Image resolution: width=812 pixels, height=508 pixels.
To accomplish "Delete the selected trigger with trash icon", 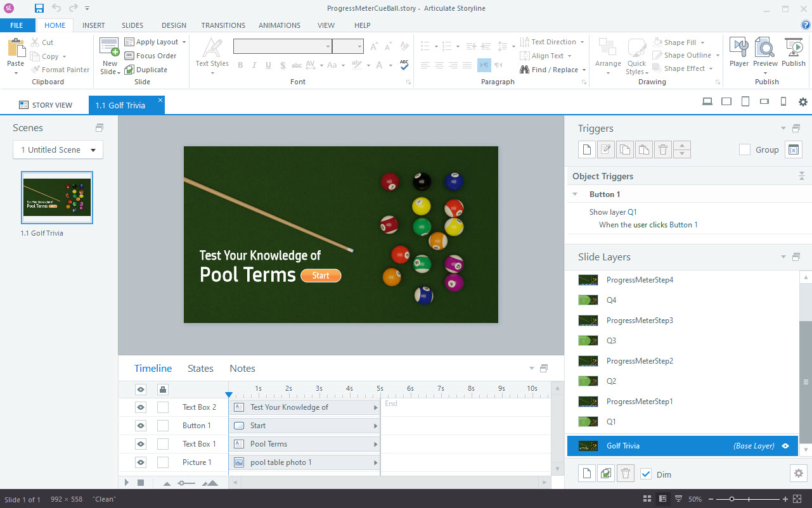I will pos(662,149).
